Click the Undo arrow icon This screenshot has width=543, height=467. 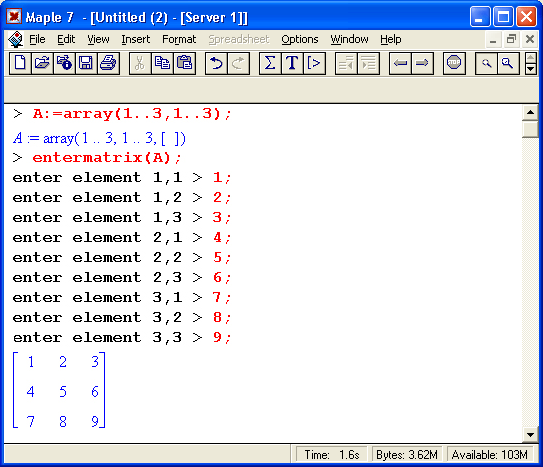(216, 63)
